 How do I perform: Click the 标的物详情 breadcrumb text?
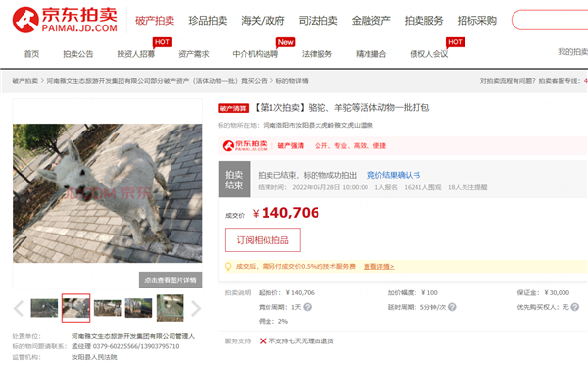292,81
